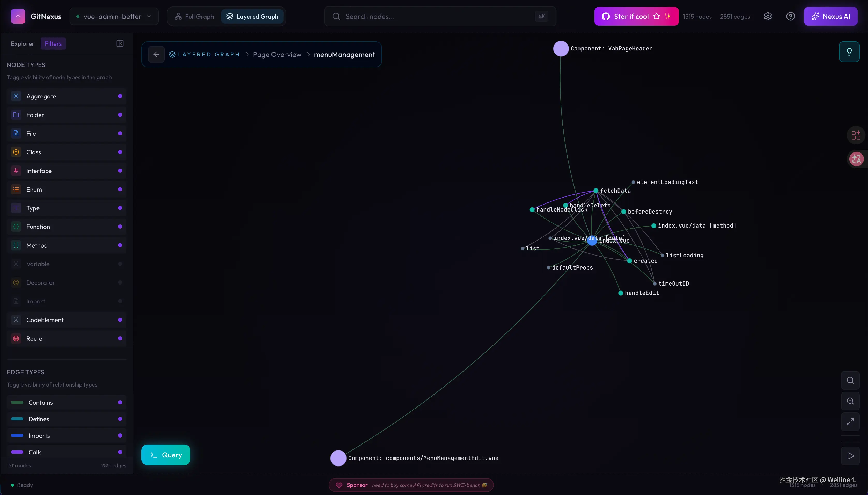Start the layout play button
This screenshot has height=495, width=868.
pyautogui.click(x=850, y=456)
